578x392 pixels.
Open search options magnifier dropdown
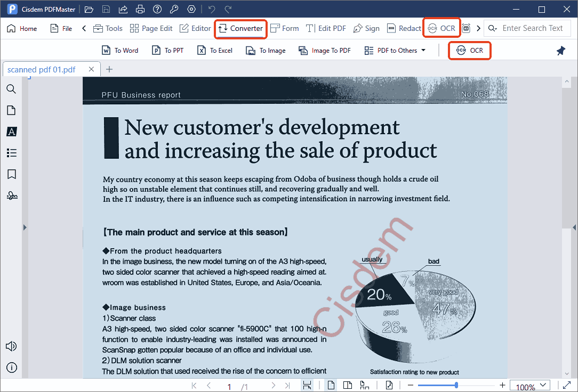[493, 28]
